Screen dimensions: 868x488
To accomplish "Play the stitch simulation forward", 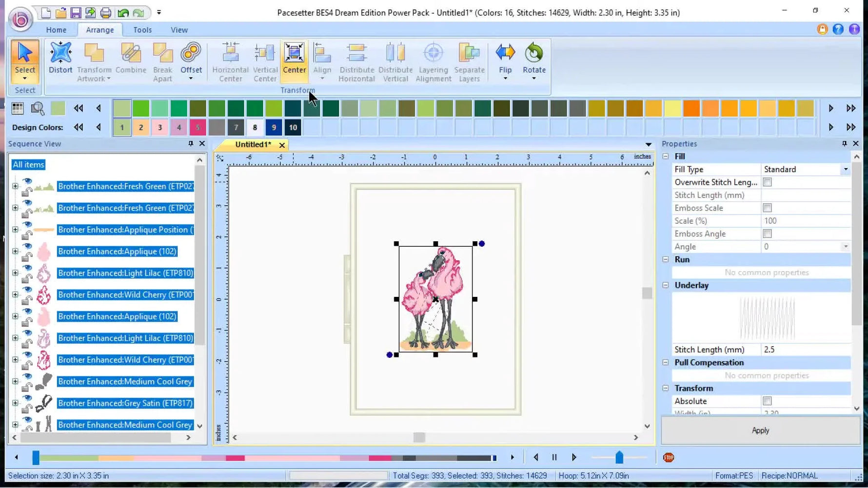I will pyautogui.click(x=574, y=457).
